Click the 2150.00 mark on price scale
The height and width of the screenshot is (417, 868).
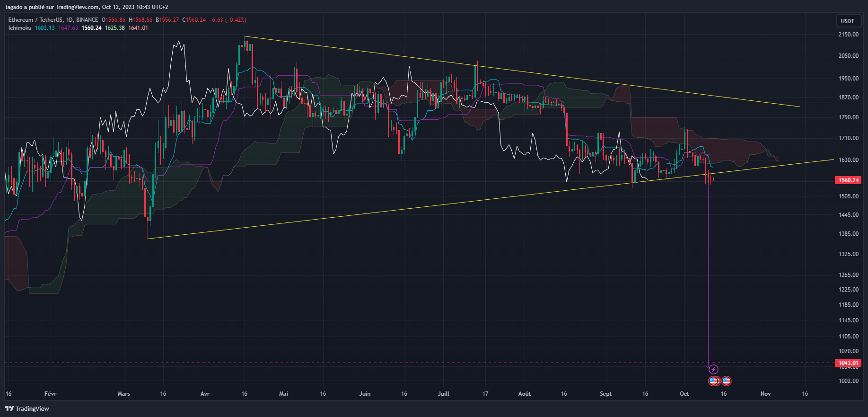[848, 35]
